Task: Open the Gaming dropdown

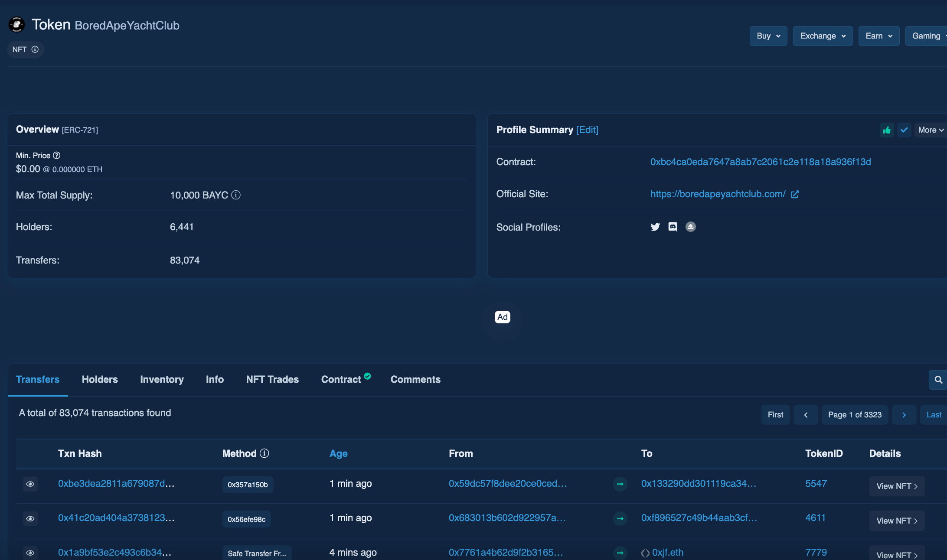Action: [x=927, y=36]
